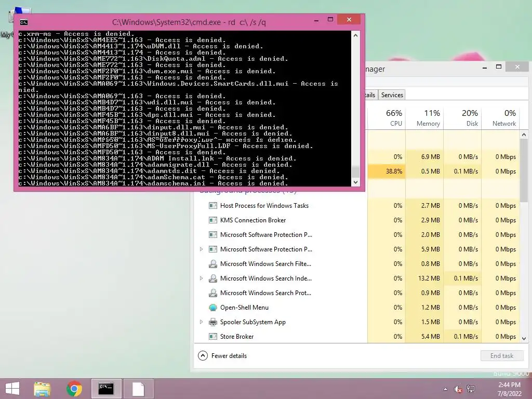
Task: Expand Microsoft Windows Search Indexer row
Action: pos(201,278)
